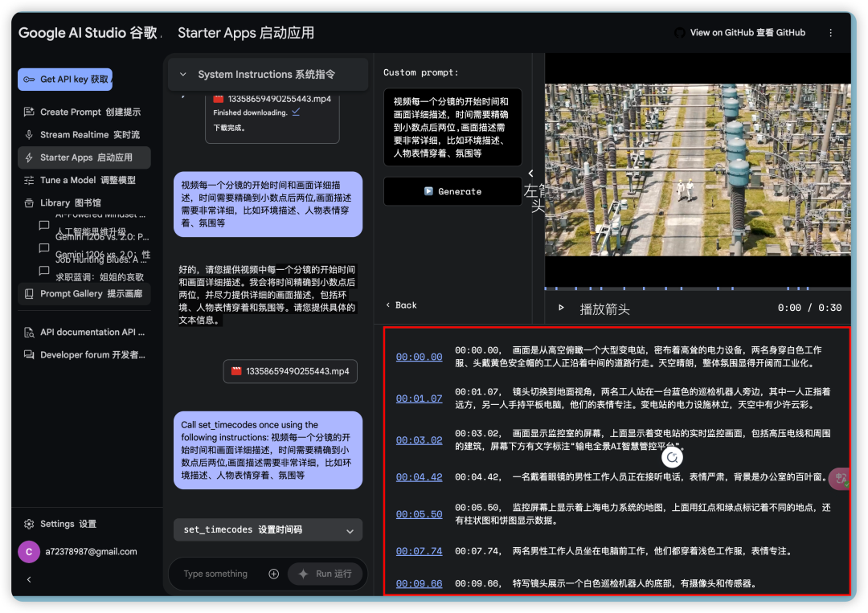Image resolution: width=868 pixels, height=613 pixels.
Task: Click the Tune a Model sliders icon
Action: point(29,180)
